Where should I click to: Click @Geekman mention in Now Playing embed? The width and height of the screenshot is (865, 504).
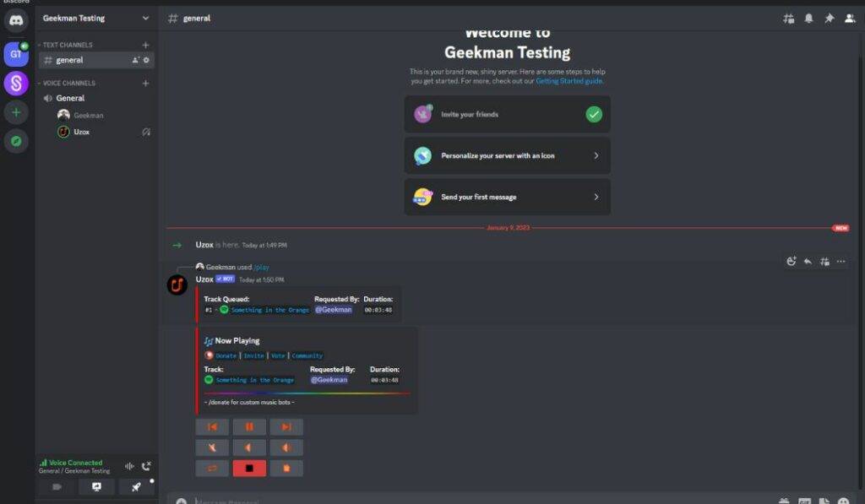(329, 380)
